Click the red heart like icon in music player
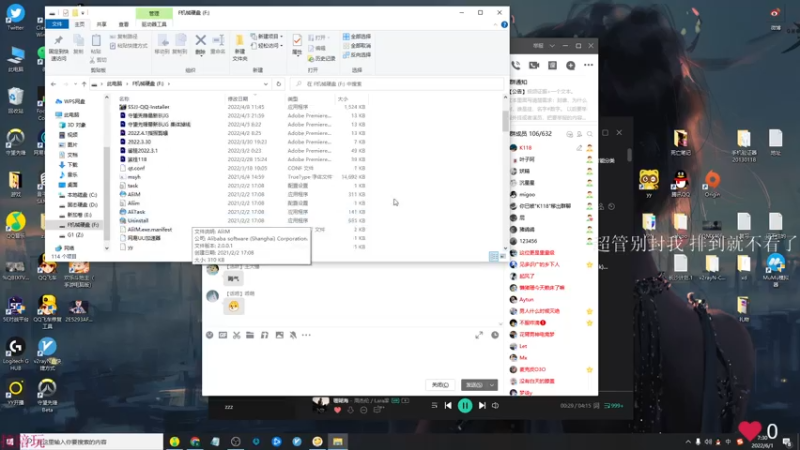 (x=337, y=410)
